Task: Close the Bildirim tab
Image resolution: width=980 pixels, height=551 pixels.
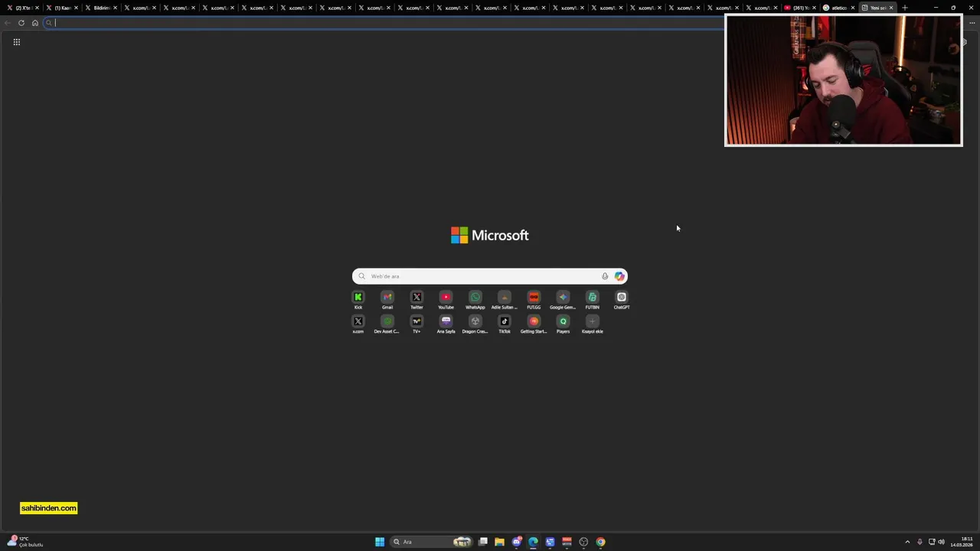Action: coord(115,8)
